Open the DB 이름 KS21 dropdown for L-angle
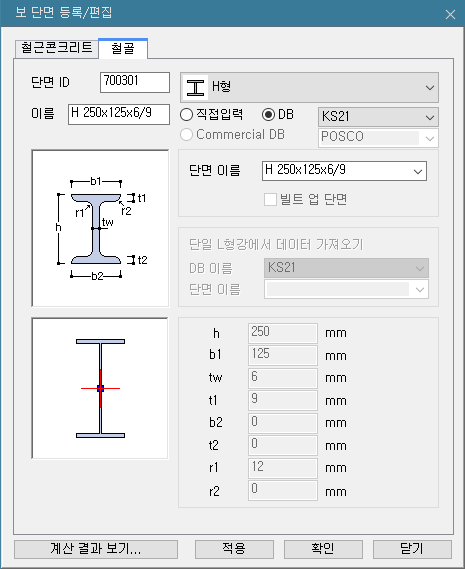This screenshot has width=465, height=569. point(346,268)
